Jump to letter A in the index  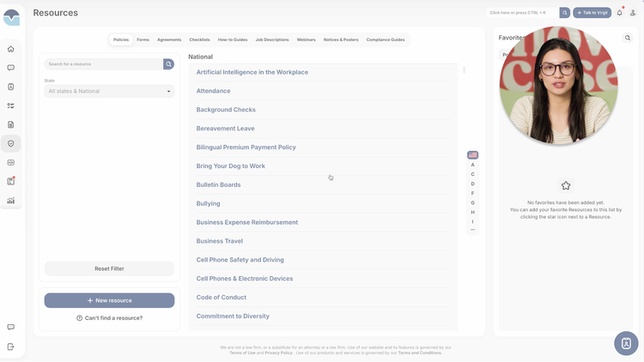473,165
